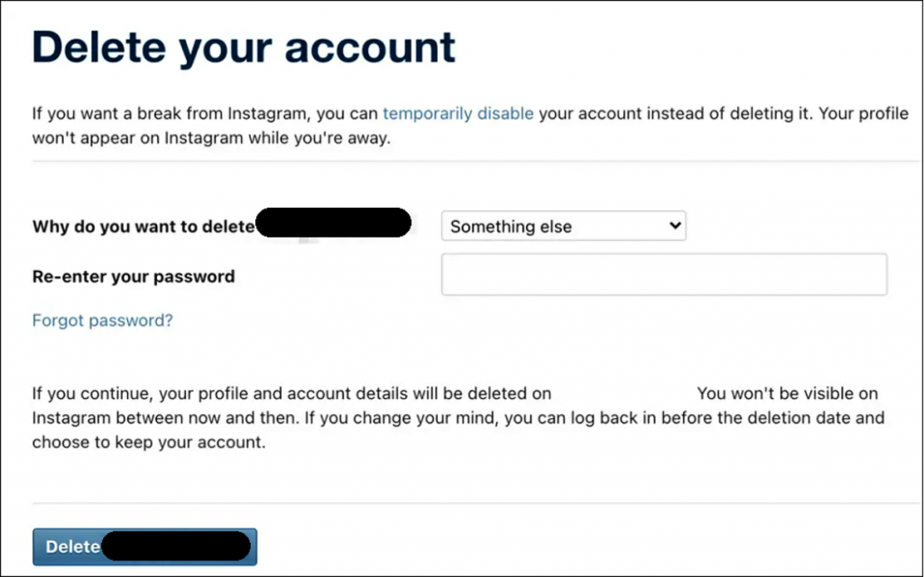The image size is (924, 577).
Task: Click the "Delete your account" heading
Action: pyautogui.click(x=244, y=47)
